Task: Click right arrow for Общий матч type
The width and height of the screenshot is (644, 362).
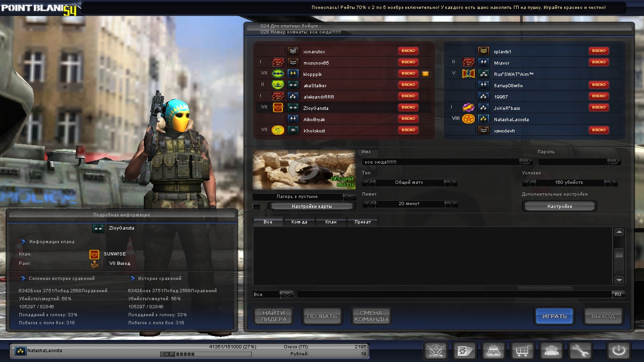Action: (x=451, y=183)
